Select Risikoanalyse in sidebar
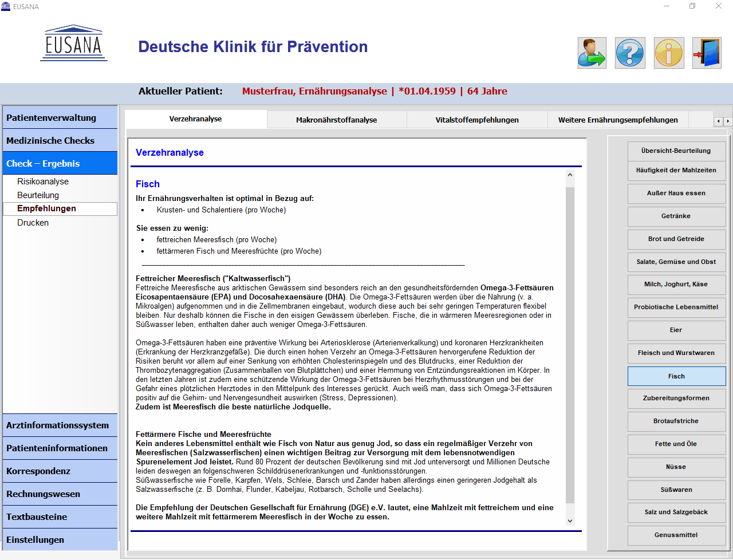 click(x=43, y=182)
